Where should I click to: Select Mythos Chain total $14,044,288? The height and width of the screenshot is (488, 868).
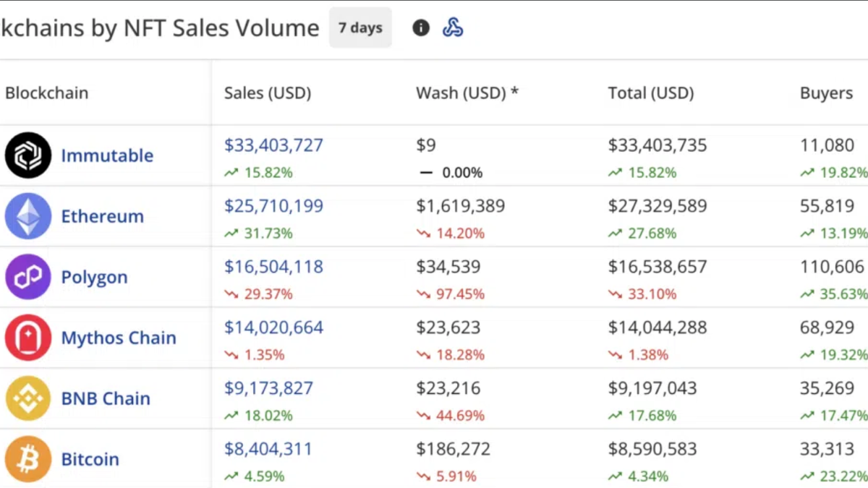pyautogui.click(x=658, y=328)
